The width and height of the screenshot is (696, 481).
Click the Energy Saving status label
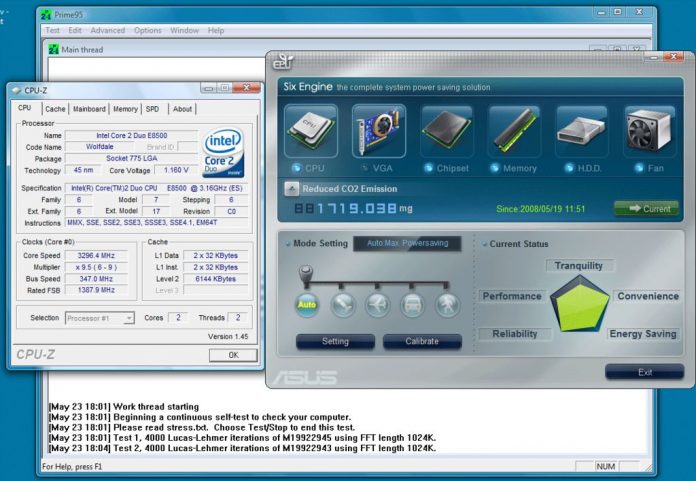click(643, 334)
